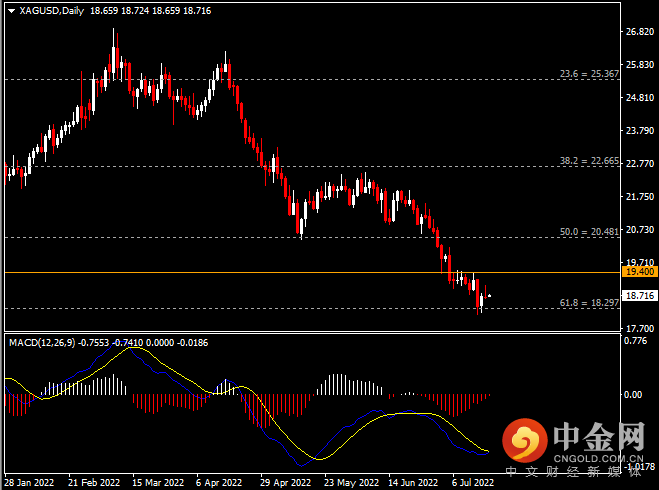This screenshot has height=490, width=659.
Task: Click the 14 Jun 2022 date label
Action: click(x=413, y=482)
